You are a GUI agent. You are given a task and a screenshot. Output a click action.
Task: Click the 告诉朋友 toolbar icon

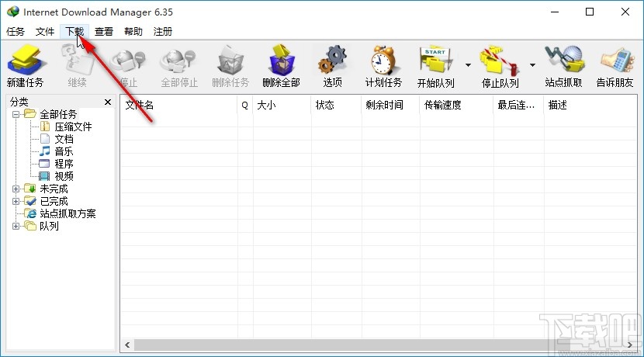615,66
